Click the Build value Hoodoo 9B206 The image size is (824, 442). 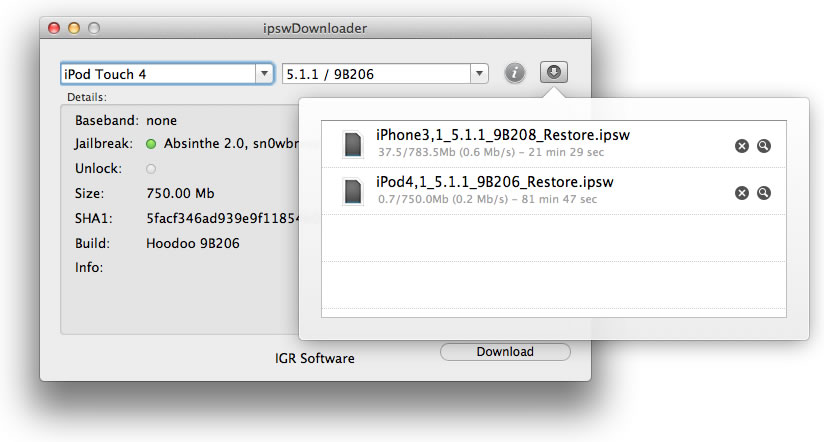coord(193,243)
